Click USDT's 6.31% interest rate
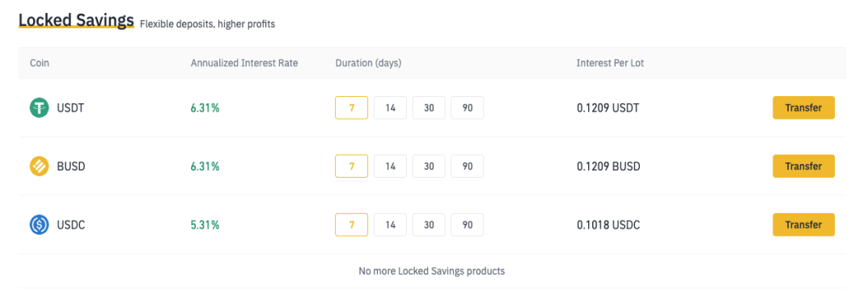Viewport: 868px width, 294px height. point(205,107)
